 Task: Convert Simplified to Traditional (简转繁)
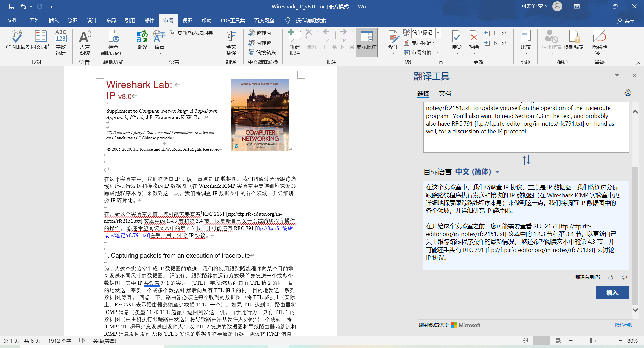260,43
